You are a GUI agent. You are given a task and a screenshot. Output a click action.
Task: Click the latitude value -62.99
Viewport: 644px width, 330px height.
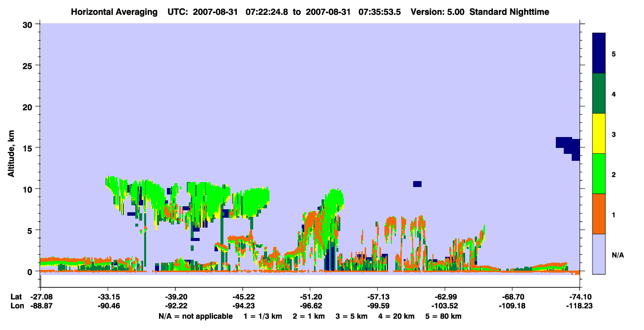[x=445, y=297]
